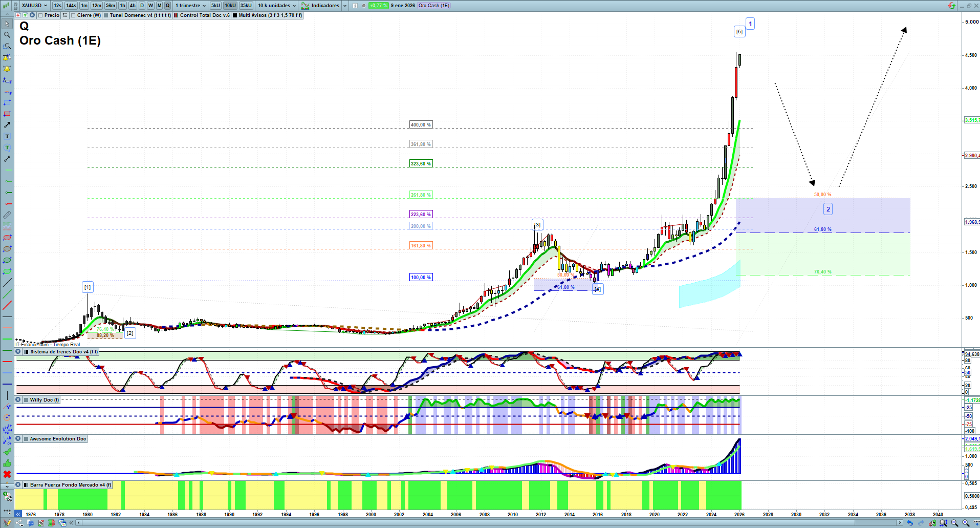Click the Control Total Doc striped swatch
The width and height of the screenshot is (980, 528).
(x=176, y=15)
